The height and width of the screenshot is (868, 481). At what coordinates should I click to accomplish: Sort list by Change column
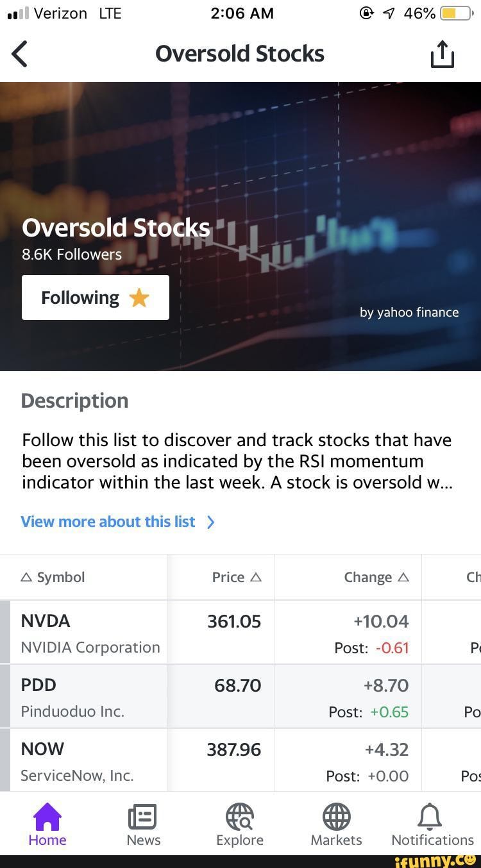[376, 577]
